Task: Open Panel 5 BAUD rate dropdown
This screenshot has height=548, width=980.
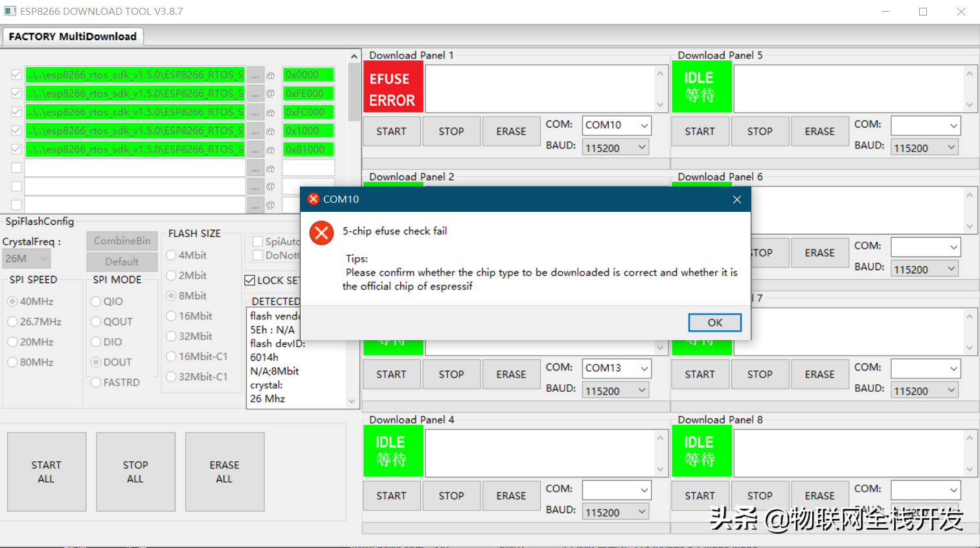Action: [924, 148]
